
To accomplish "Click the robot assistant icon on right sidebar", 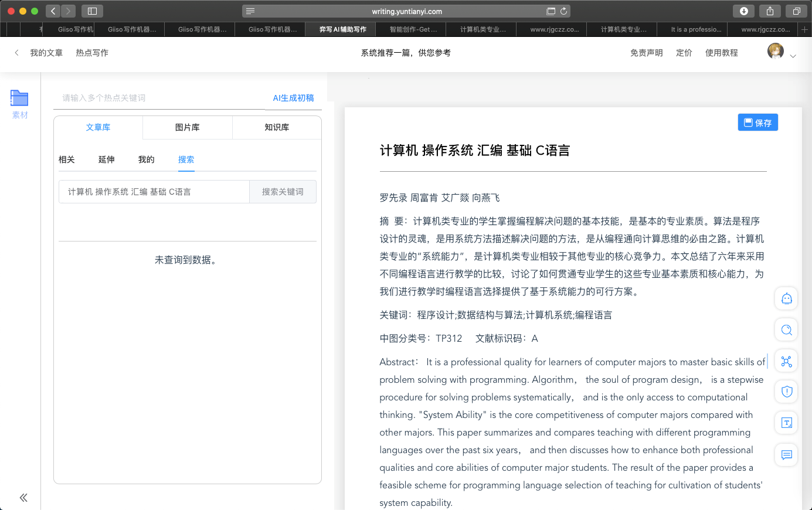I will [786, 299].
